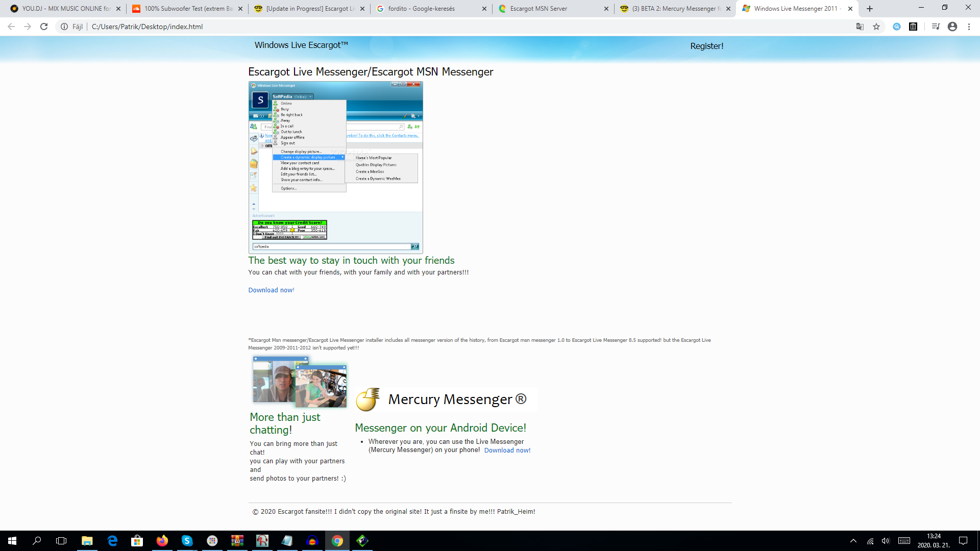Click Download now! under best way heading
The width and height of the screenshot is (980, 551).
271,290
